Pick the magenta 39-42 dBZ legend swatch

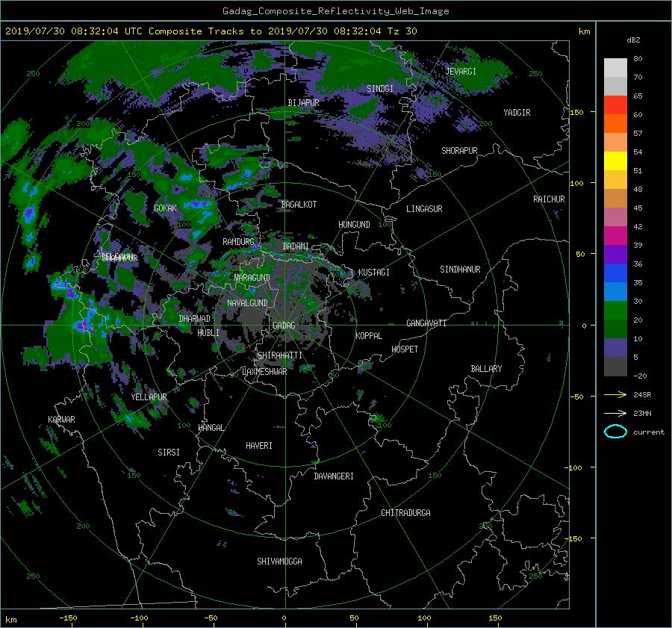615,236
